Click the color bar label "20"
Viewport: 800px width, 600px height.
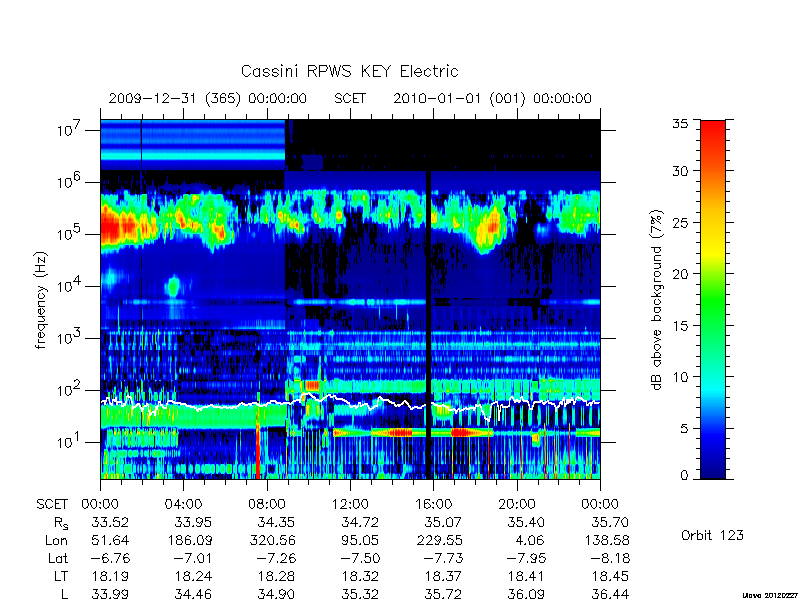tap(680, 274)
